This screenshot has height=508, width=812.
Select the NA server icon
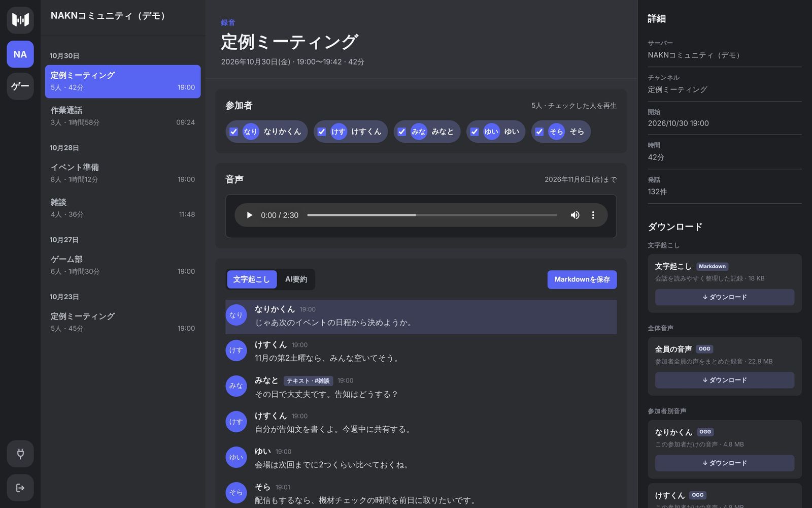click(20, 54)
